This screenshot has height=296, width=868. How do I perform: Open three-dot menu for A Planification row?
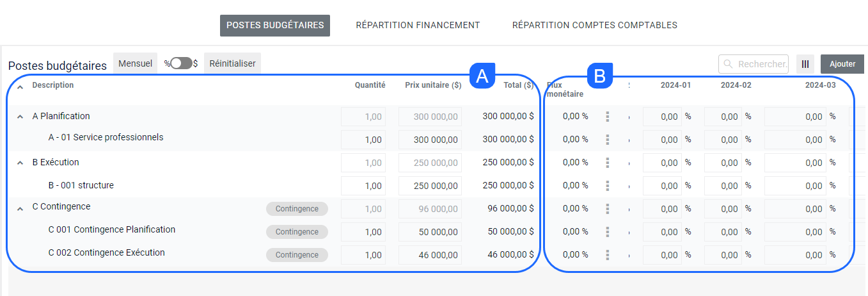coord(607,117)
